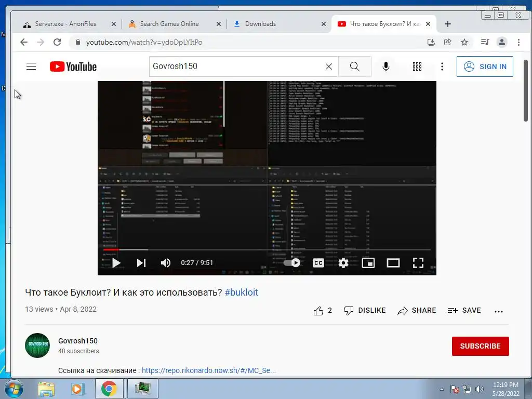Open Windows Explorer from the taskbar

click(x=46, y=389)
